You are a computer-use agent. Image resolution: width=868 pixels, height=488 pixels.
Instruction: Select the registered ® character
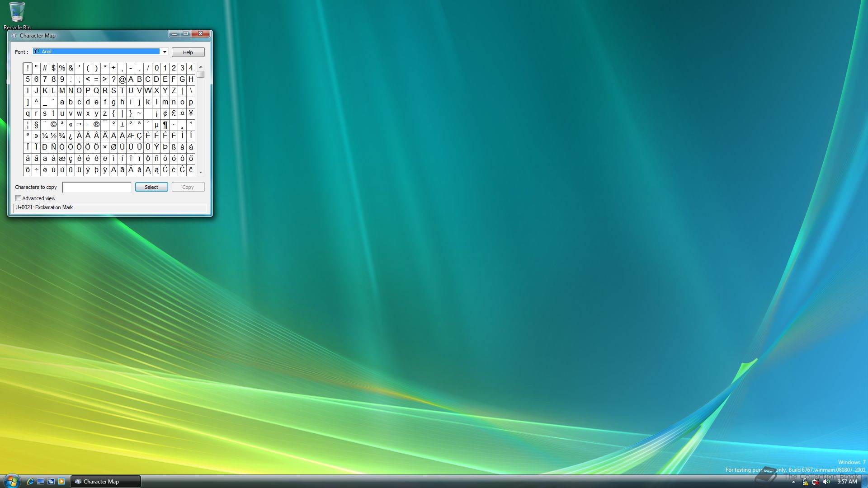coord(96,125)
